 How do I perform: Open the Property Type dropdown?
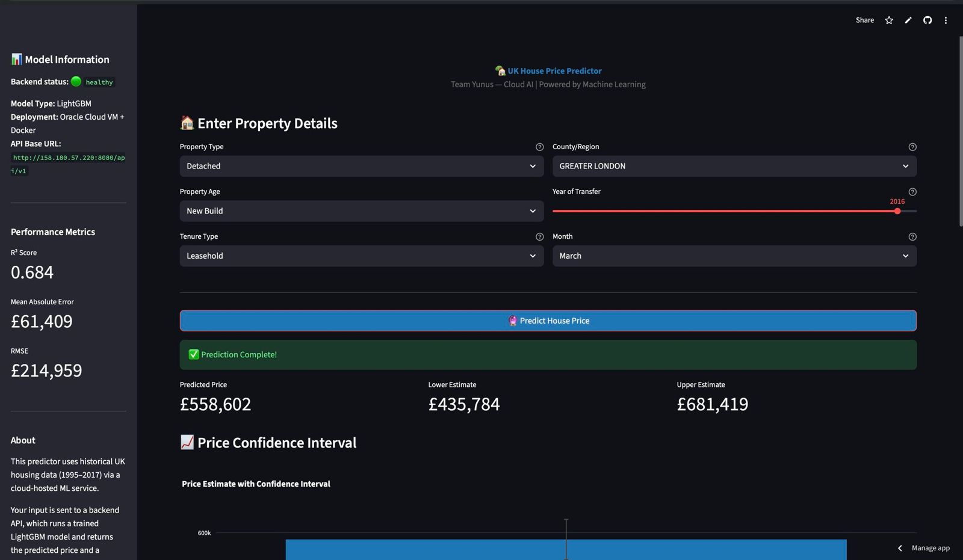click(362, 166)
